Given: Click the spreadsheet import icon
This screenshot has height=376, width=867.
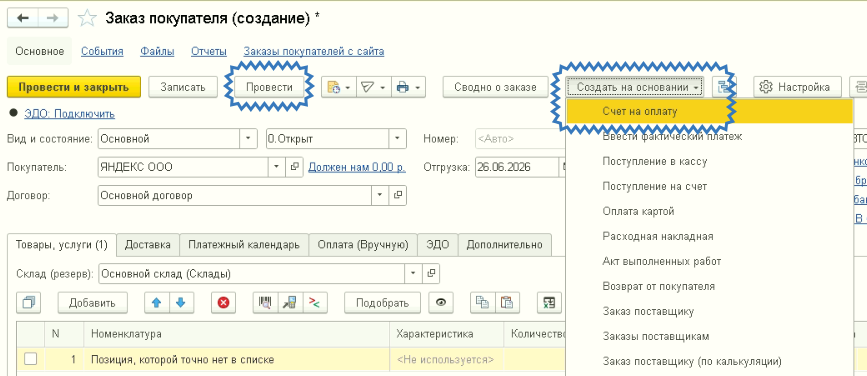Looking at the screenshot, I should click(549, 302).
